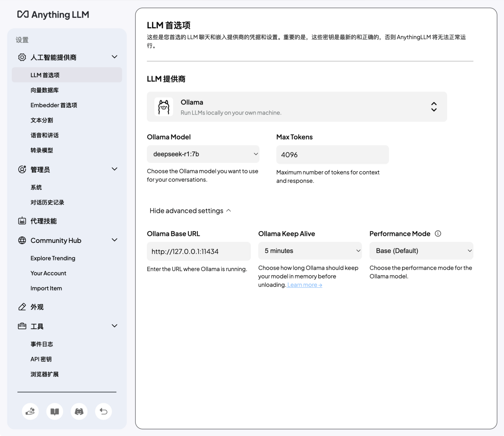Viewport: 504px width, 436px height.
Task: Click the toolbox icon beside 工具
Action: coord(22,326)
